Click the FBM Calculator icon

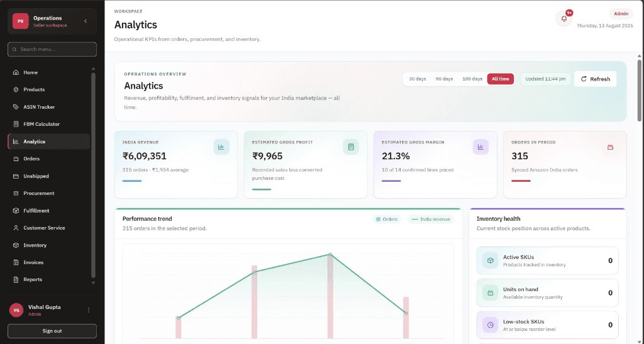(16, 124)
